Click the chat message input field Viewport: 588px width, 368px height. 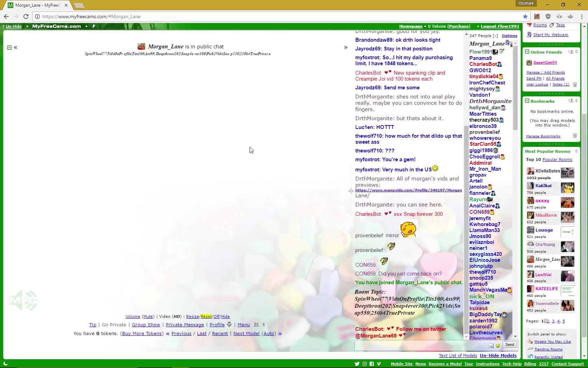(x=420, y=345)
